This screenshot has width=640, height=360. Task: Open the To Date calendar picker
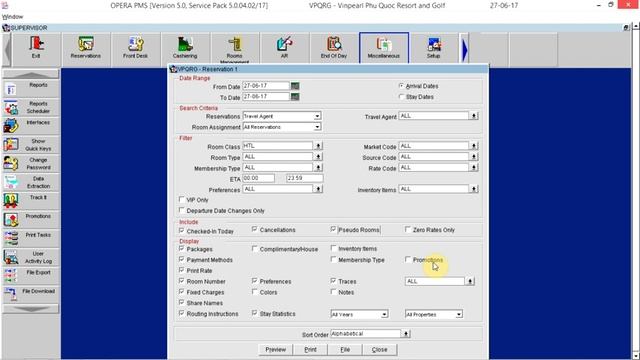pyautogui.click(x=295, y=97)
